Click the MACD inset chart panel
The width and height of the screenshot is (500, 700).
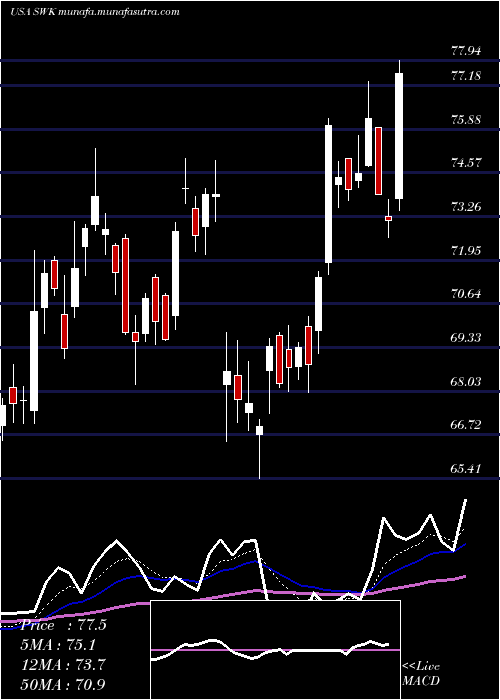click(275, 650)
